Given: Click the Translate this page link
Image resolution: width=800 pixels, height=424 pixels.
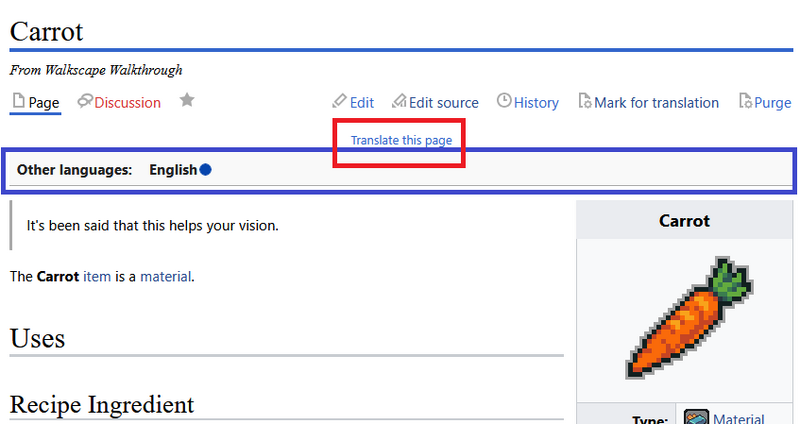Looking at the screenshot, I should tap(400, 140).
